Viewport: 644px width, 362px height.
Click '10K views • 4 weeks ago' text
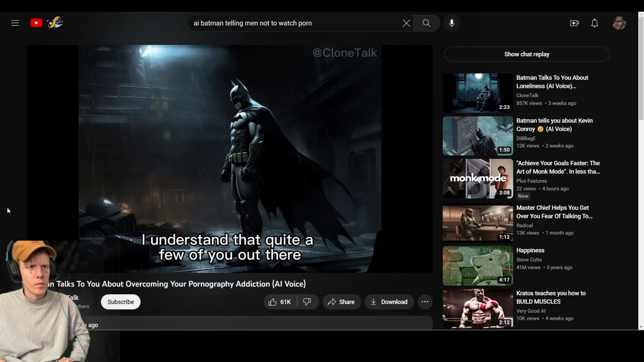[x=545, y=318]
